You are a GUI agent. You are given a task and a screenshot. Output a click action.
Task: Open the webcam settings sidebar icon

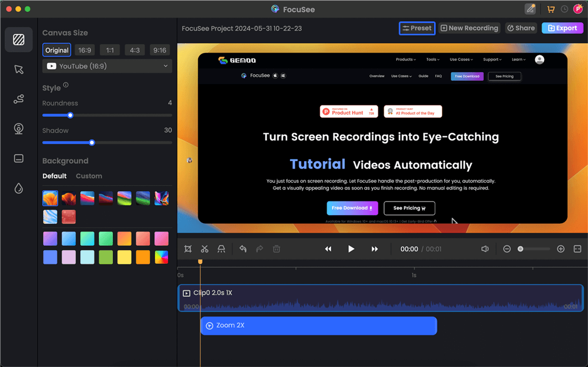[x=19, y=129]
